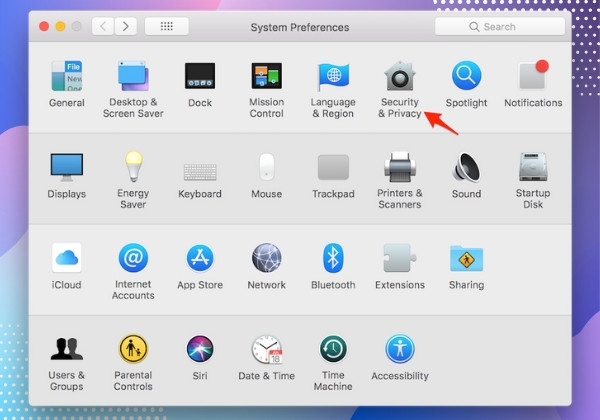Screen dimensions: 600x420
Task: Close the System Preferences window
Action: pyautogui.click(x=44, y=26)
